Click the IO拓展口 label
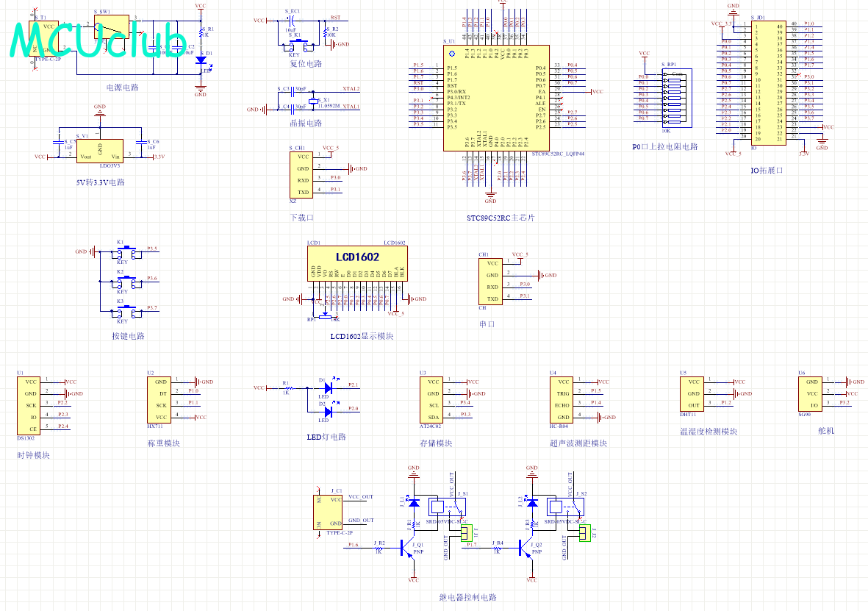868x611 pixels. click(x=767, y=170)
